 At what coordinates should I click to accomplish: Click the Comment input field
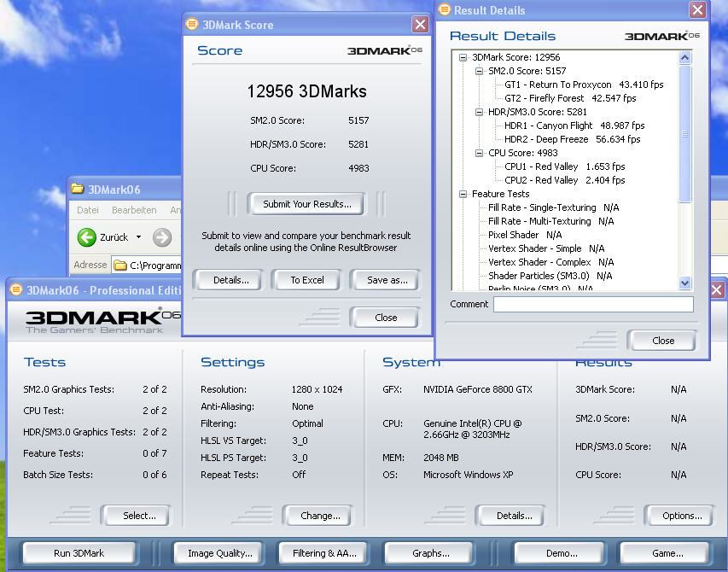(x=593, y=305)
